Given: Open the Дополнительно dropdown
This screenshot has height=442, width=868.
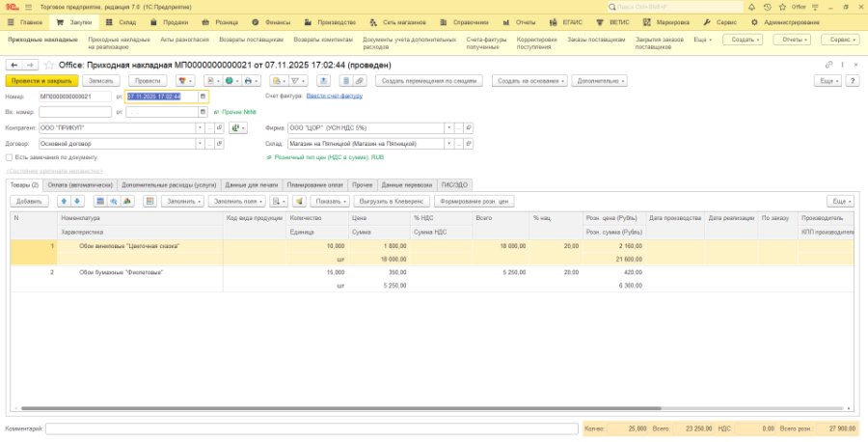Looking at the screenshot, I should pos(600,81).
